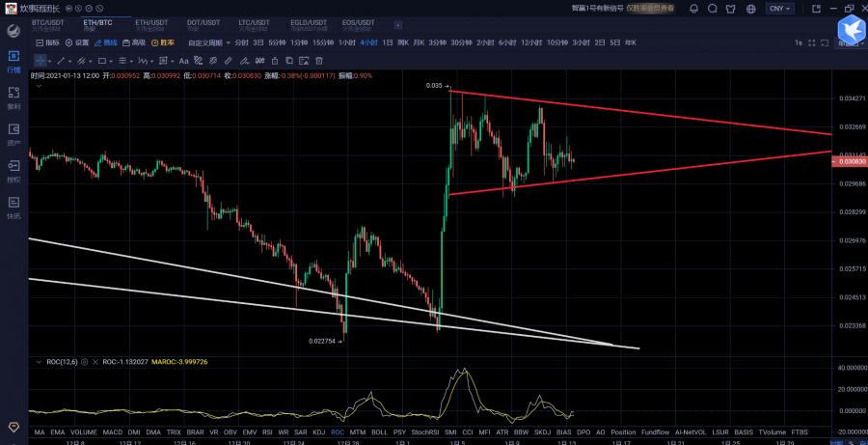Open the 指标 indicators button

47,42
